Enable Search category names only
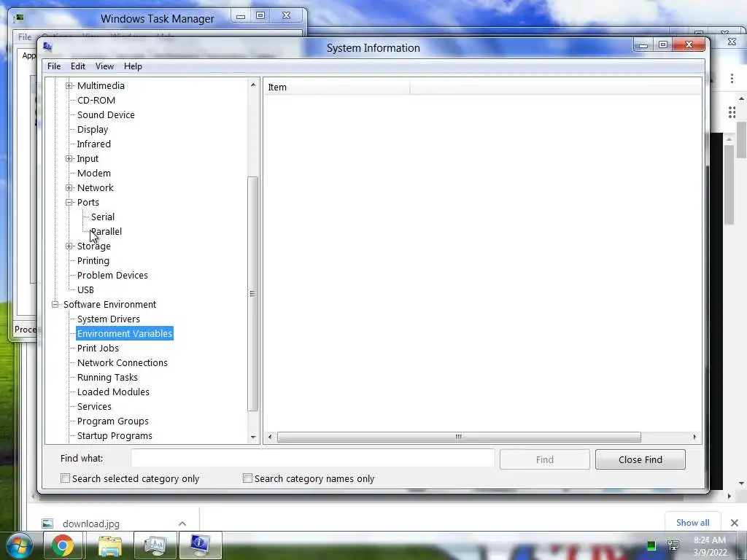The width and height of the screenshot is (747, 560). [247, 478]
